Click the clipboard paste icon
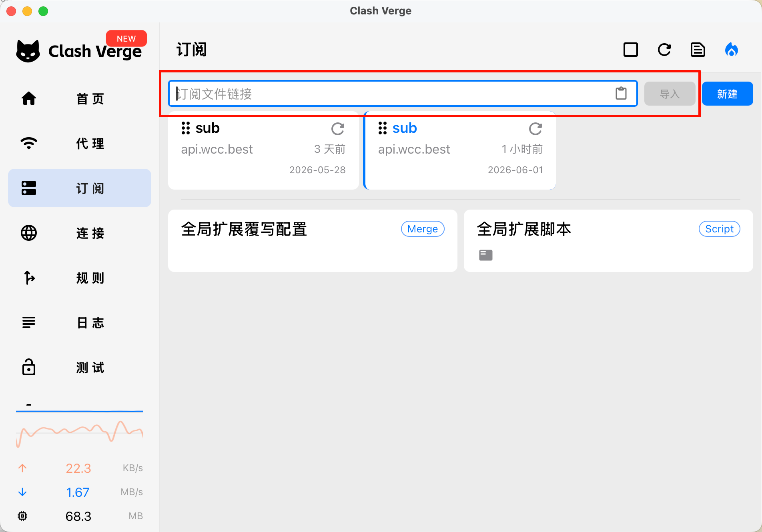This screenshot has height=532, width=762. (x=621, y=93)
